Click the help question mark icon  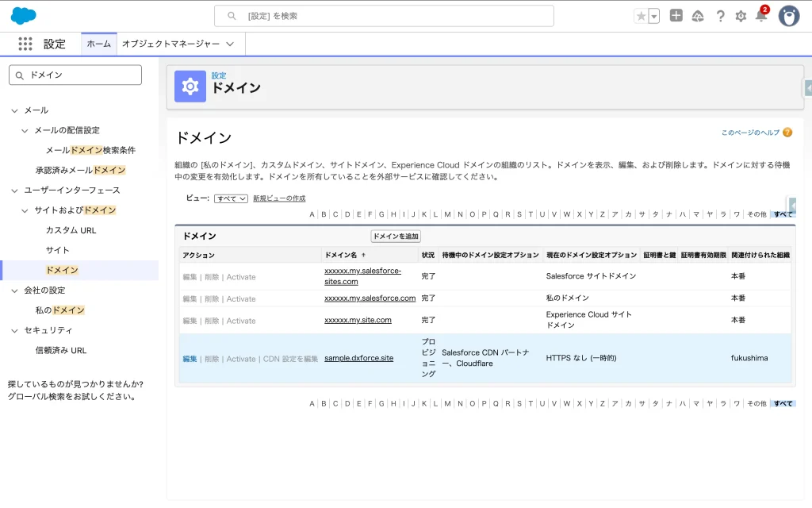[720, 16]
